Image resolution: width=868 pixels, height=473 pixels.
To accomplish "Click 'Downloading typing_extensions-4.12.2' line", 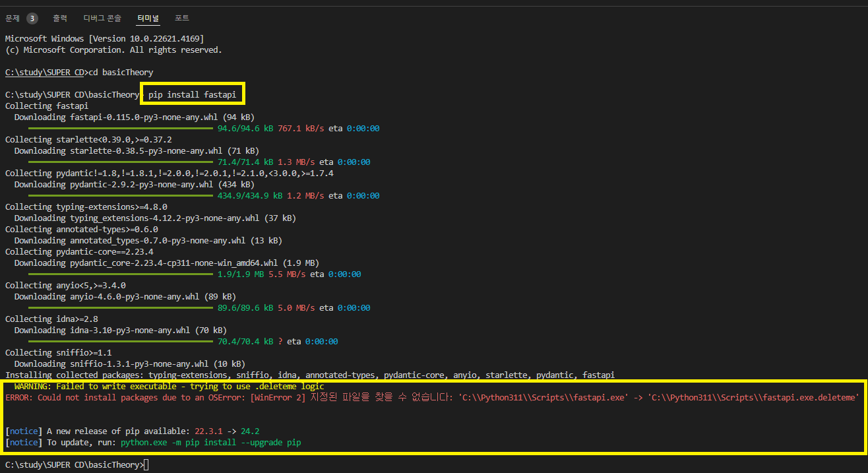I will 155,218.
